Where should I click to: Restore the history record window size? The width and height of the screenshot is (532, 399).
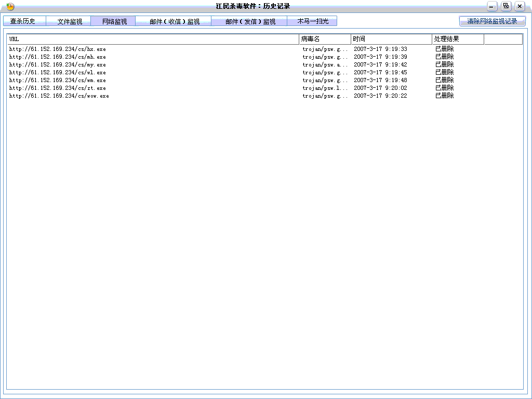pyautogui.click(x=506, y=6)
